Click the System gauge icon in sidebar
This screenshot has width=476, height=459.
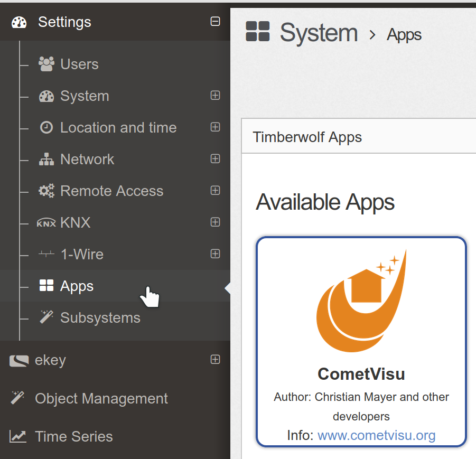tap(46, 96)
